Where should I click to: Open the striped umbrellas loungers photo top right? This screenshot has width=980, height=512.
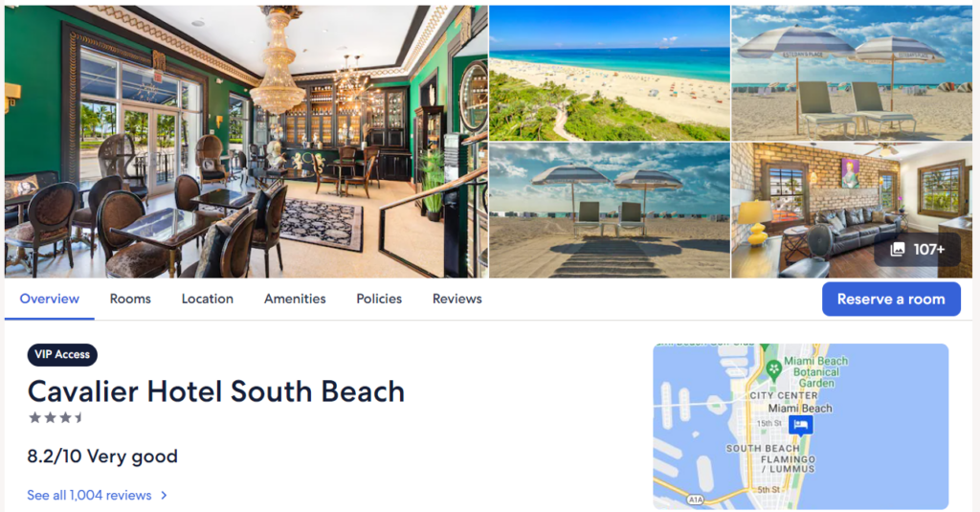[x=852, y=73]
